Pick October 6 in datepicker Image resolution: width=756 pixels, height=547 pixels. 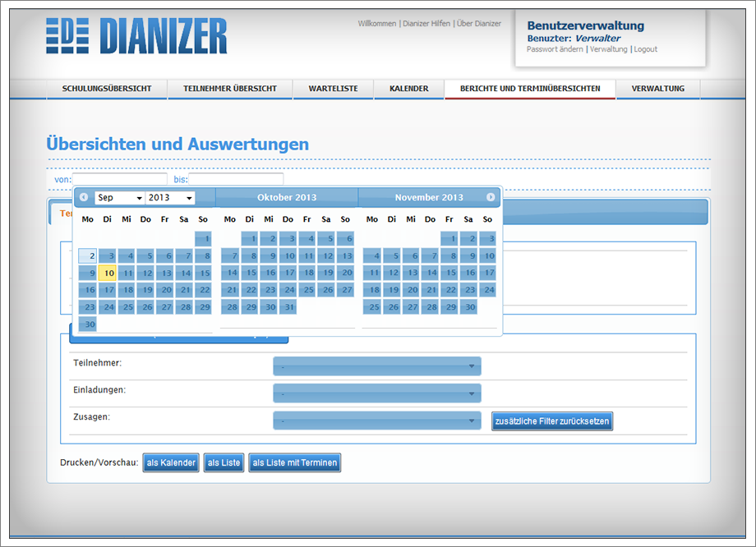[x=345, y=238]
